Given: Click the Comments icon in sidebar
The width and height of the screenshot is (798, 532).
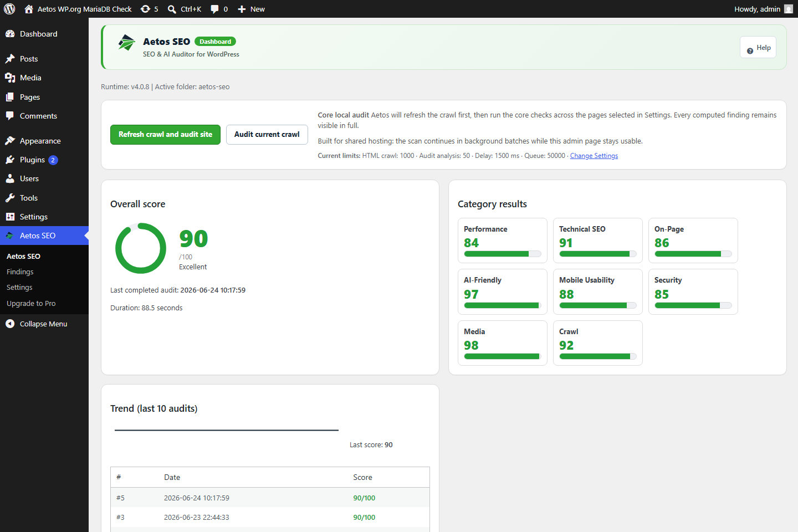Looking at the screenshot, I should (10, 116).
